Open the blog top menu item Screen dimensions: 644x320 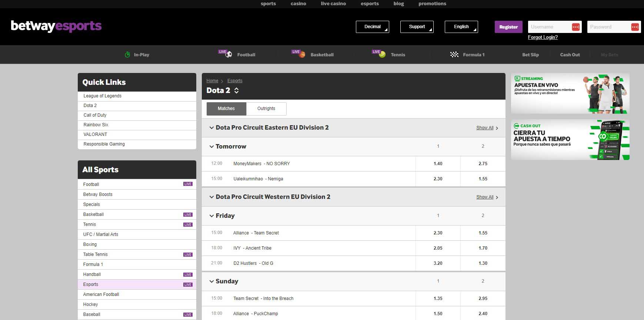399,4
